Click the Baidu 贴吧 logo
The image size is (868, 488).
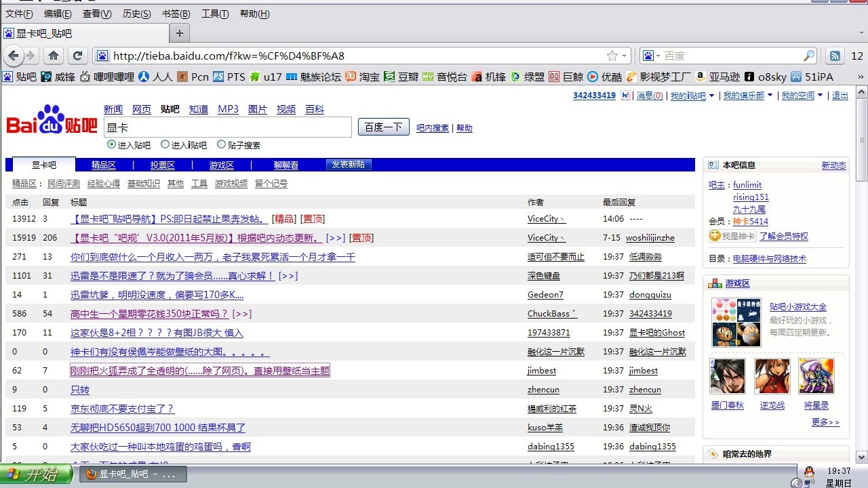click(x=52, y=121)
